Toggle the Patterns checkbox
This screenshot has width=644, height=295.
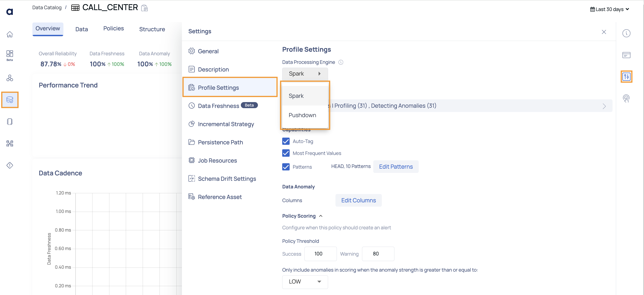[286, 167]
